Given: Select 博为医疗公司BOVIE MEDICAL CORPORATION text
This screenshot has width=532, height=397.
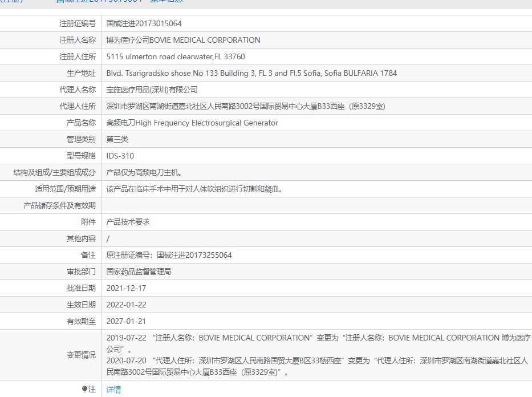Looking at the screenshot, I should pyautogui.click(x=183, y=40).
